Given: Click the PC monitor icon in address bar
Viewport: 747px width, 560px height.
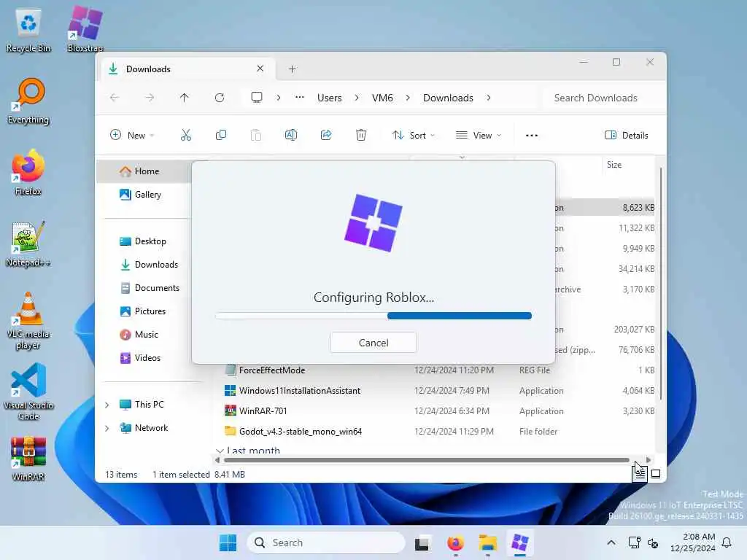Looking at the screenshot, I should (257, 98).
